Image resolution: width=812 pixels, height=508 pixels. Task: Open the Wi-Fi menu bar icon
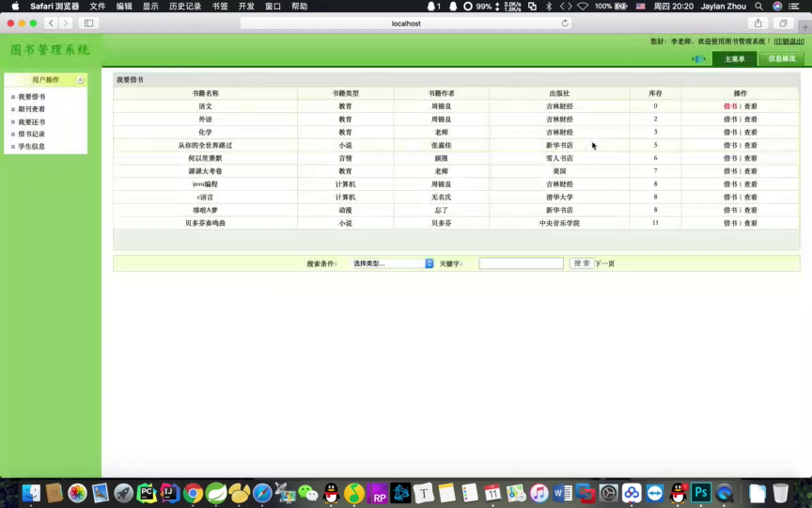point(583,7)
